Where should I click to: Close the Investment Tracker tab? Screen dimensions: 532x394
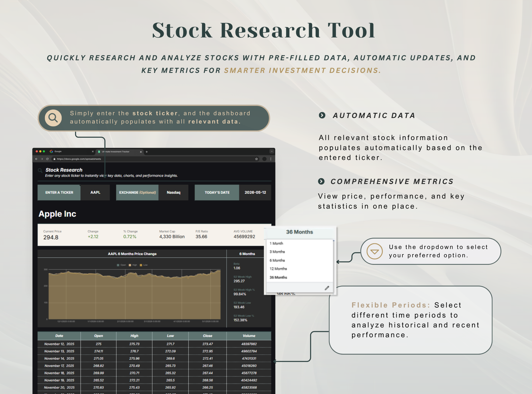141,152
